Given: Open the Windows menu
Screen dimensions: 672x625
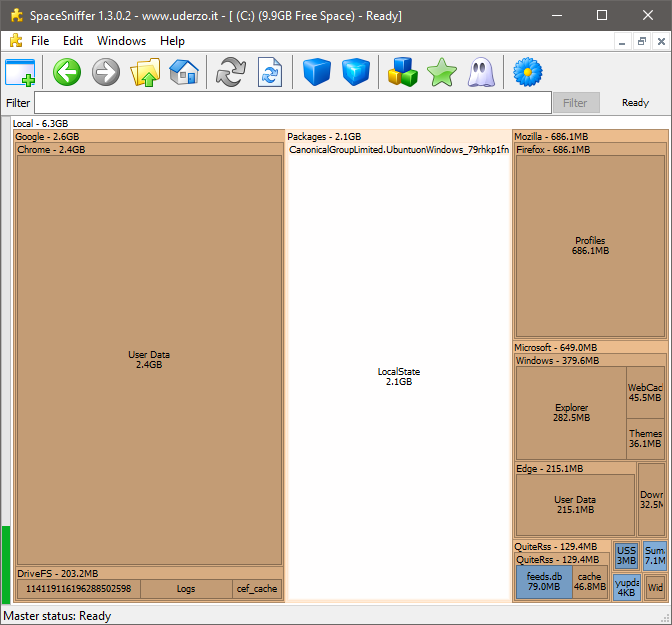Looking at the screenshot, I should [x=121, y=41].
